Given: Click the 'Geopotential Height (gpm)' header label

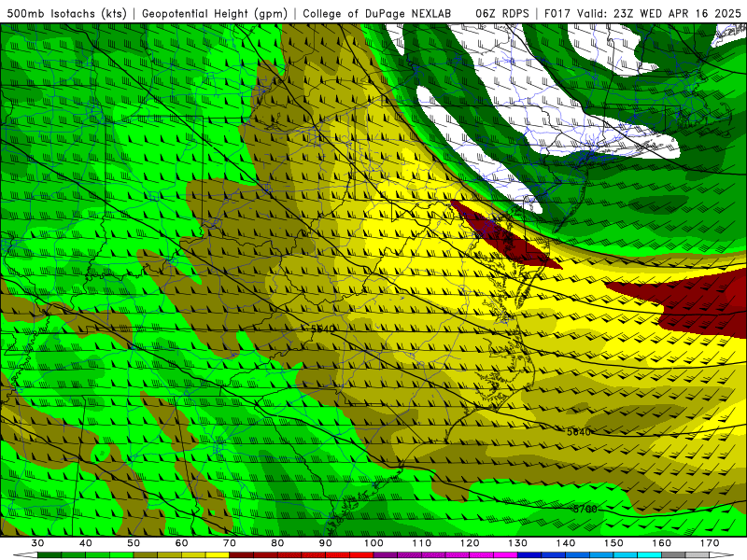Looking at the screenshot, I should (215, 13).
